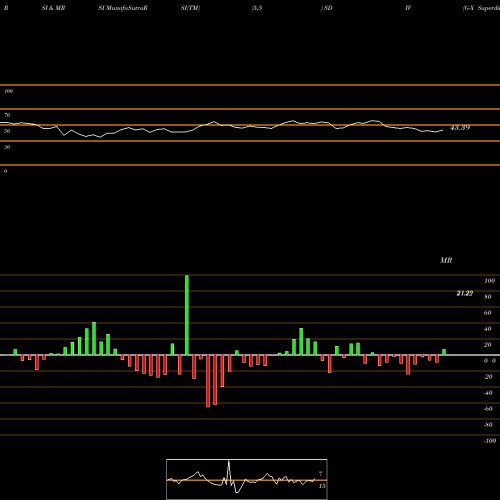
Task: Click the 'SI(TM)' header label
Action: coord(190,8)
